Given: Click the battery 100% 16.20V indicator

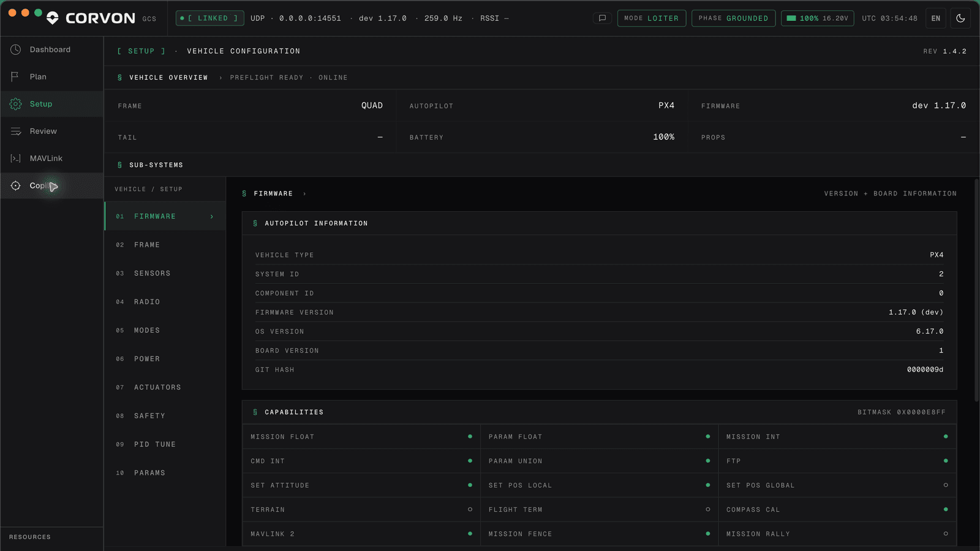Looking at the screenshot, I should [x=817, y=18].
